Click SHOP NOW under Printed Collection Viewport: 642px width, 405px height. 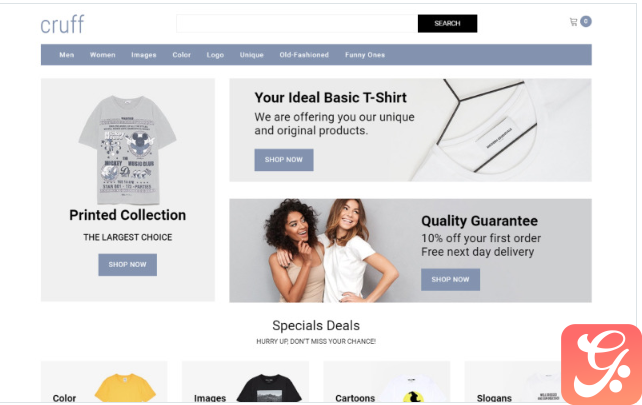[x=127, y=265]
